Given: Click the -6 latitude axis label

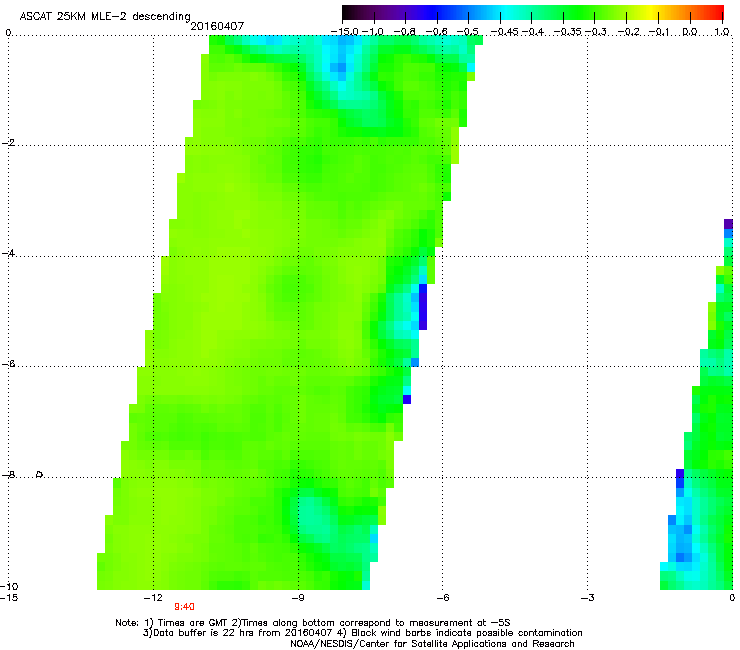Looking at the screenshot, I should tap(8, 364).
